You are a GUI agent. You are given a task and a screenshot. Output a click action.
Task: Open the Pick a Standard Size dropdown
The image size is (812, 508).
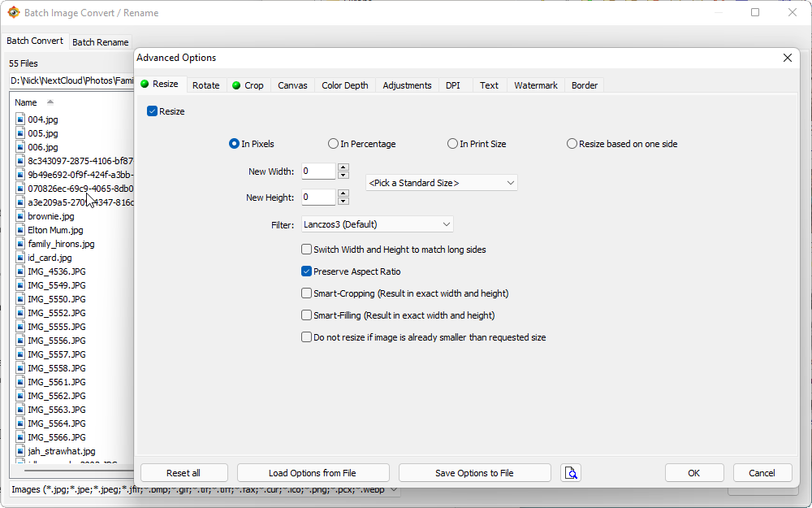pyautogui.click(x=442, y=183)
